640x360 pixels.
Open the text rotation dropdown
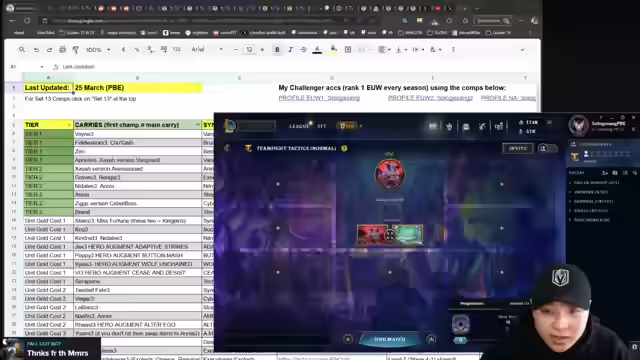point(435,49)
